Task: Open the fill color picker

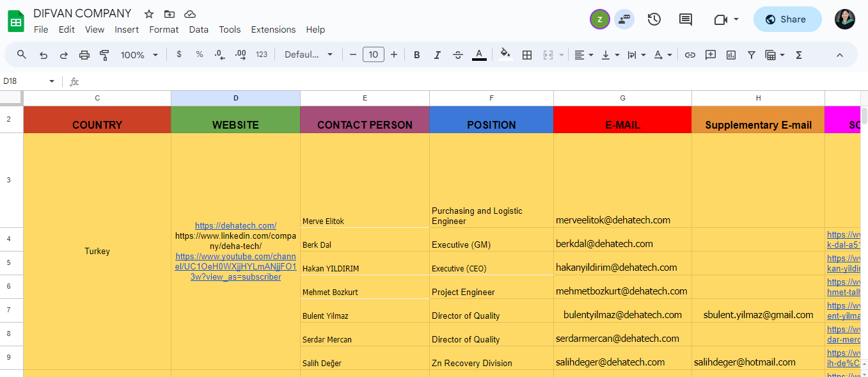Action: pos(505,55)
